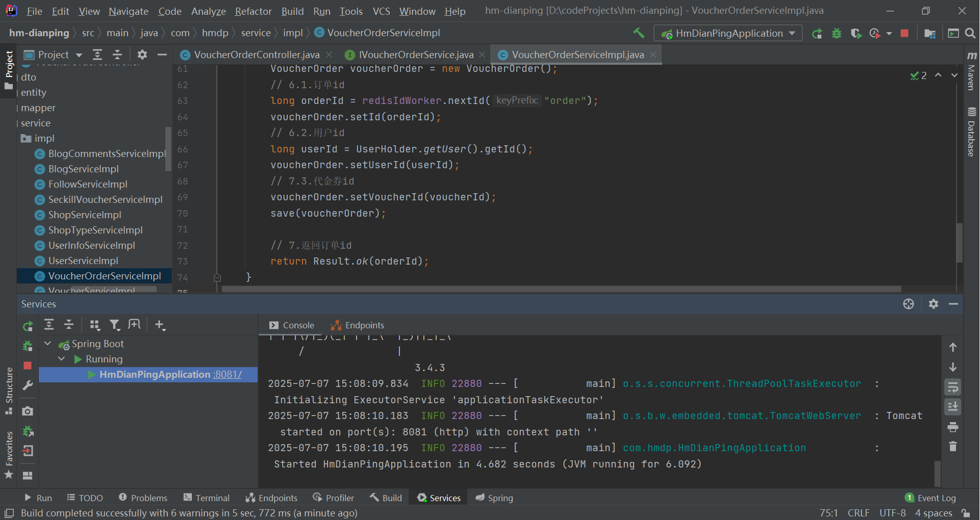Go to line via 75:1 indicator

[x=829, y=513]
